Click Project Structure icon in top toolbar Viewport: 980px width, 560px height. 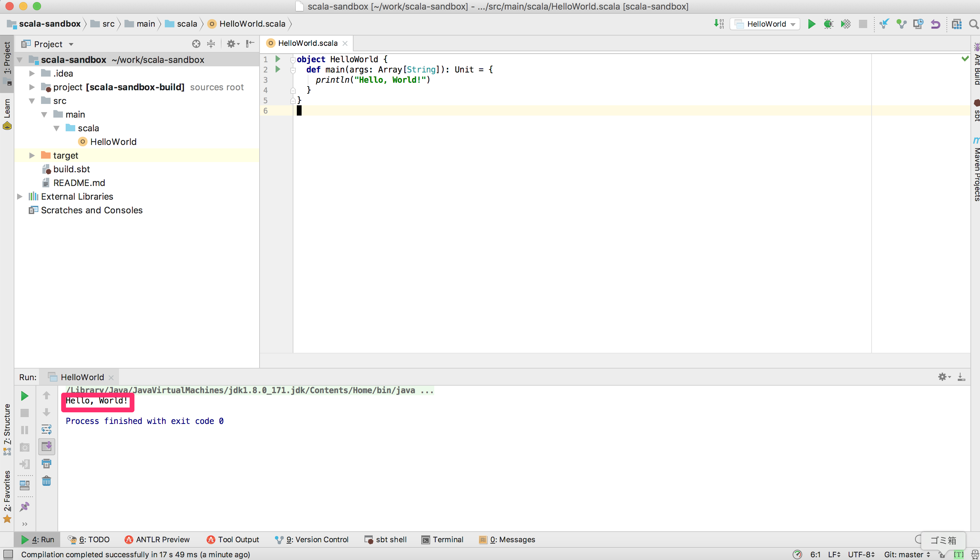coord(956,24)
